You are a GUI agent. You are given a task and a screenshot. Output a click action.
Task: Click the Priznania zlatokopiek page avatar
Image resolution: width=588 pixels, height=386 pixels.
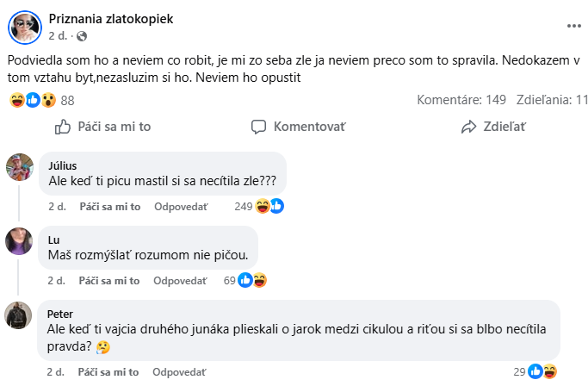click(x=25, y=27)
